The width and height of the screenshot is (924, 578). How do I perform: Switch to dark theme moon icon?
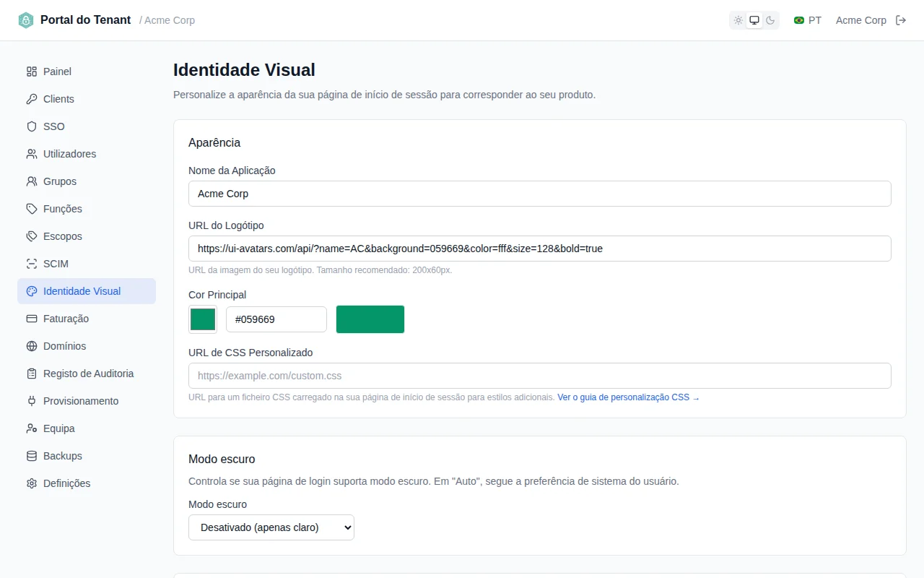[x=770, y=20]
